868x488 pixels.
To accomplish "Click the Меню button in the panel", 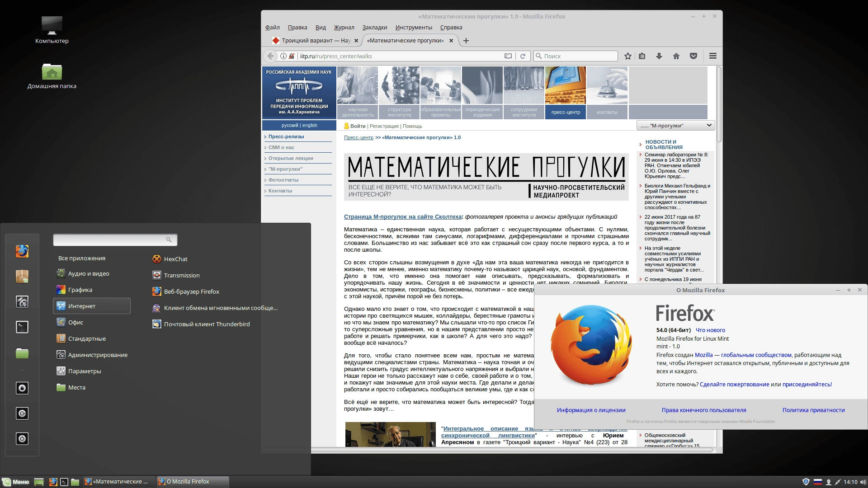I will pos(16,482).
